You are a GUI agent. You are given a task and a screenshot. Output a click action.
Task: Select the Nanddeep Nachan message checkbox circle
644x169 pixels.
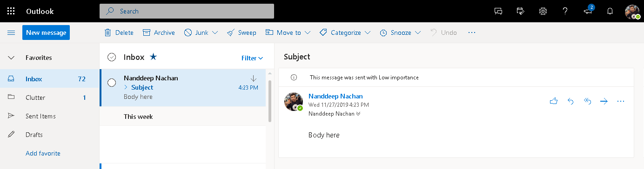pos(112,83)
